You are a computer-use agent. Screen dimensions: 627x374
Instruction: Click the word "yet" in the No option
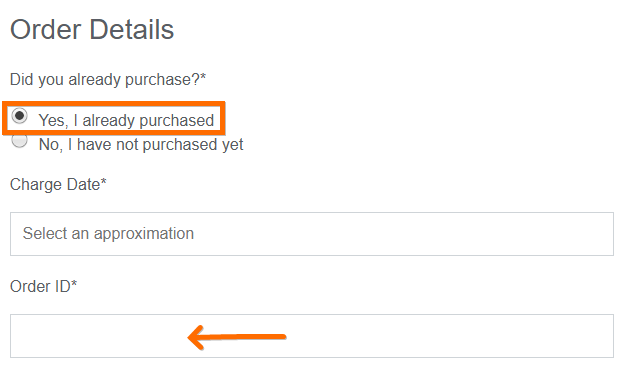[232, 145]
